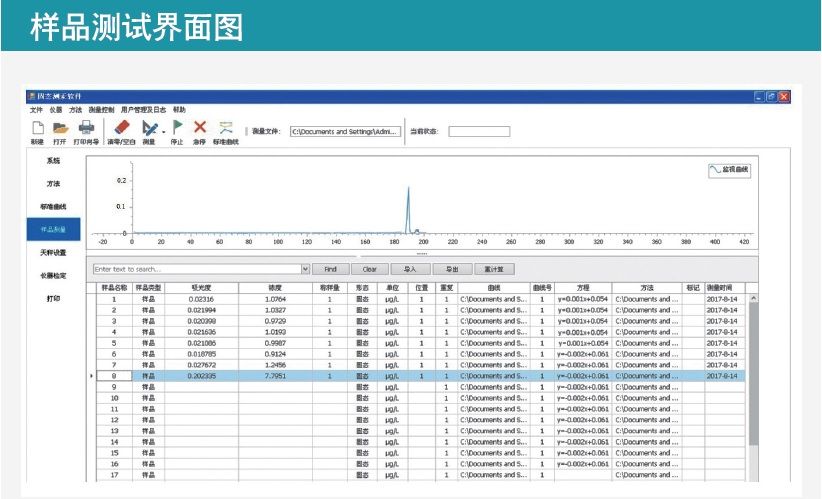The image size is (822, 499).
Task: Open the 标准曲线 toolbar icon
Action: tap(226, 127)
